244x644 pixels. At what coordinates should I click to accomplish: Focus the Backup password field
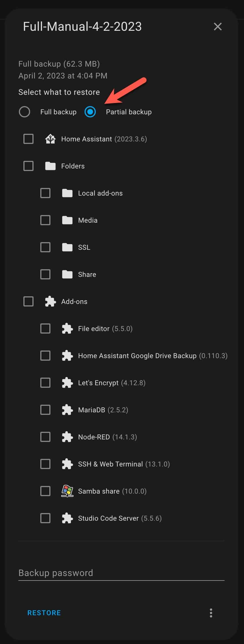(x=121, y=572)
